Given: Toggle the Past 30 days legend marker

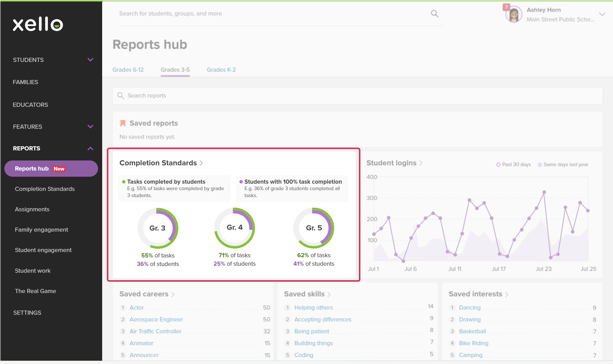Looking at the screenshot, I should coord(498,165).
